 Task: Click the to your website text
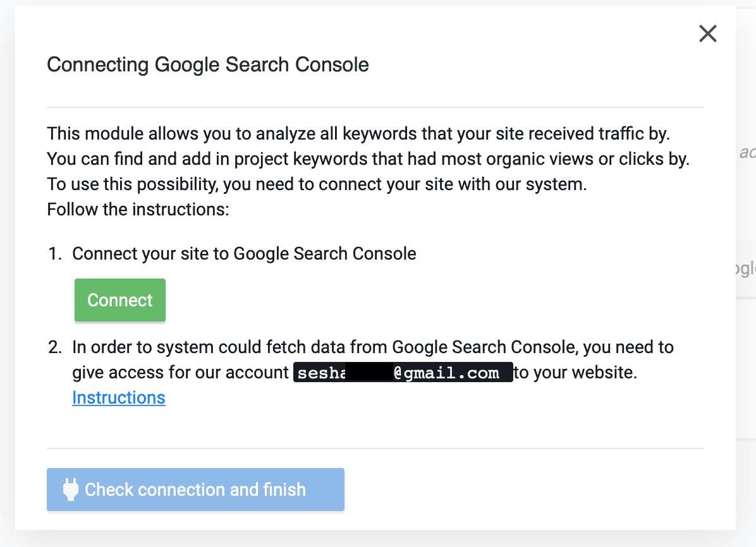coord(575,372)
